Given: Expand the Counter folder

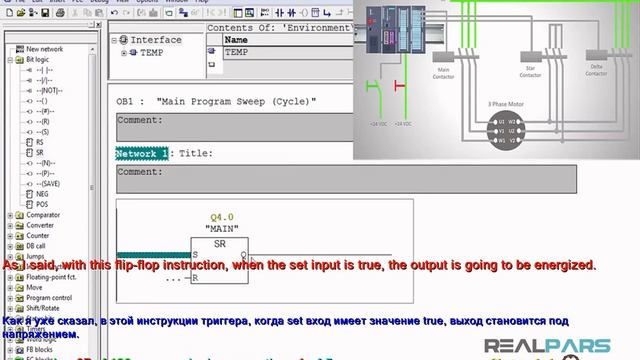Looking at the screenshot, I should [x=10, y=236].
